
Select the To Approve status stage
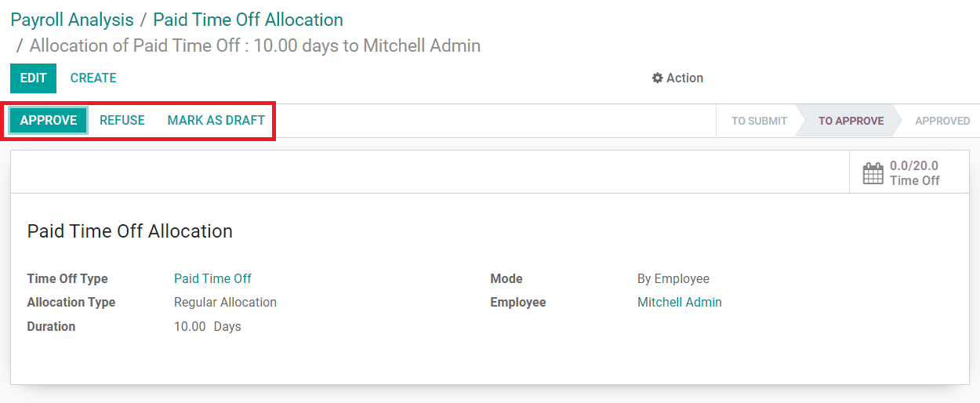click(851, 121)
